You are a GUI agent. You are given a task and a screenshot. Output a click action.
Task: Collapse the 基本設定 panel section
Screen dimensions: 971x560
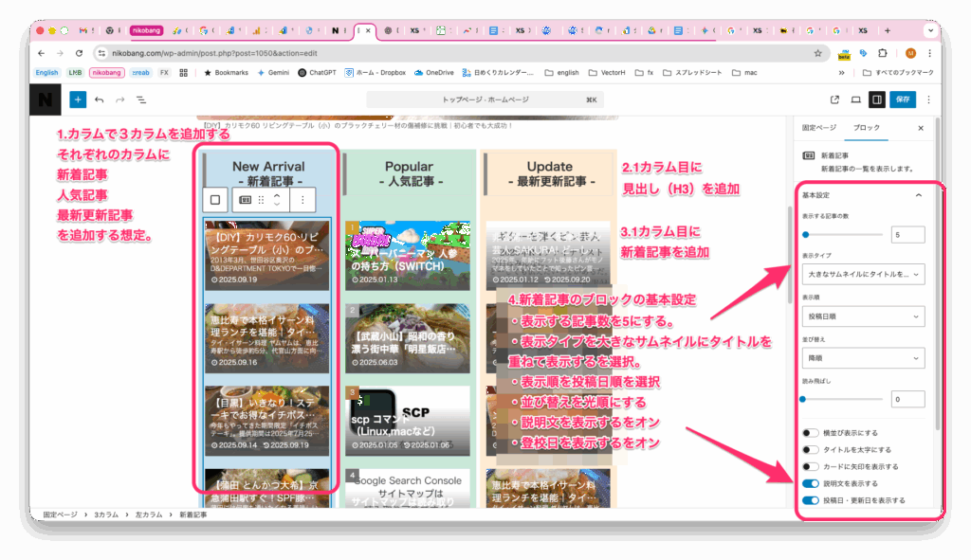coord(917,194)
